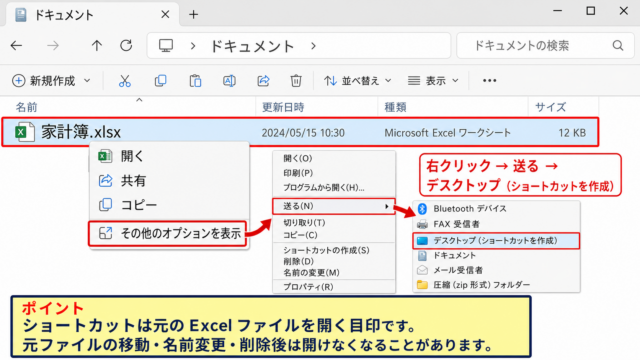Send to Bluetooth デバイス
This screenshot has width=640, height=360.
pos(496,209)
